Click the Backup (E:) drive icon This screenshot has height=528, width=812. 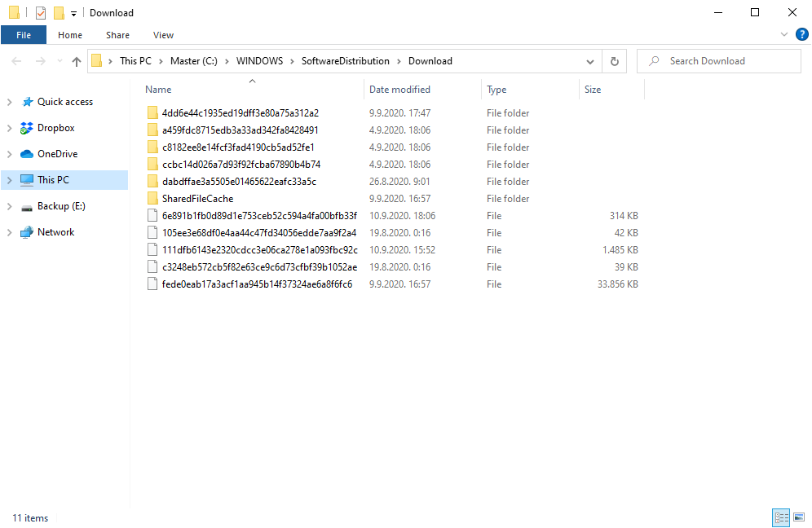[x=26, y=208]
